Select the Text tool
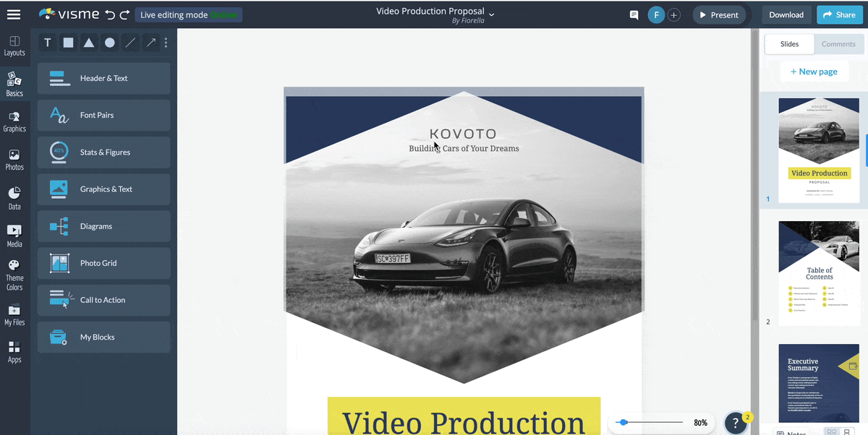868x435 pixels. (47, 43)
